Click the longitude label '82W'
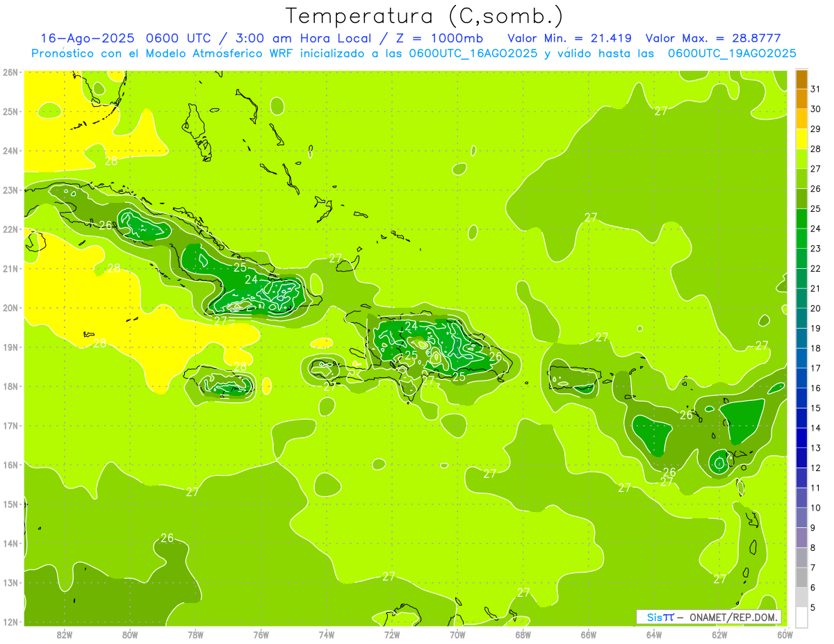This screenshot has width=834, height=644. coord(64,634)
